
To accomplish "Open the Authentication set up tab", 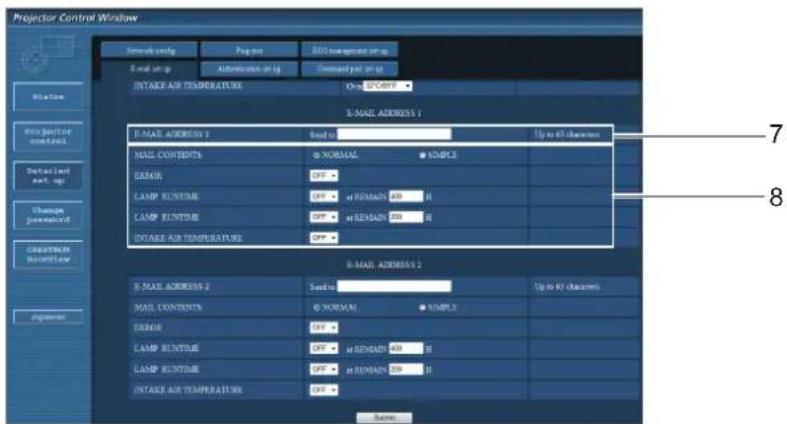I will [x=249, y=69].
